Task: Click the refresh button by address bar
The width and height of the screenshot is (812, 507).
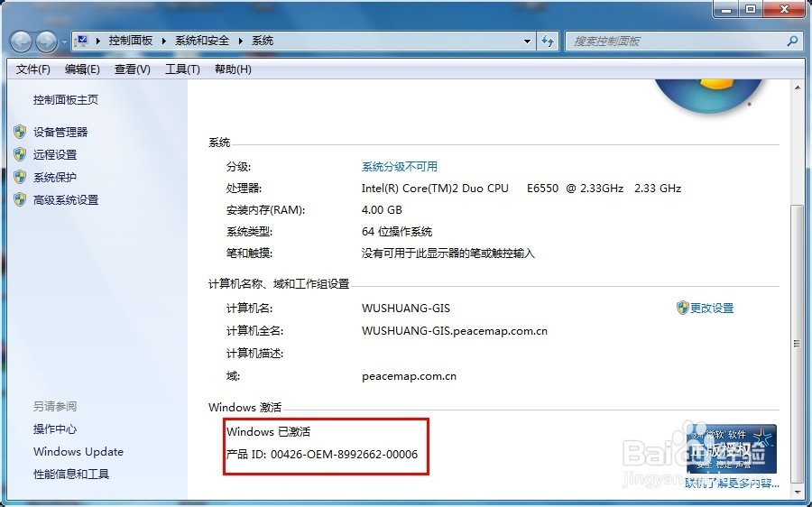Action: (548, 41)
